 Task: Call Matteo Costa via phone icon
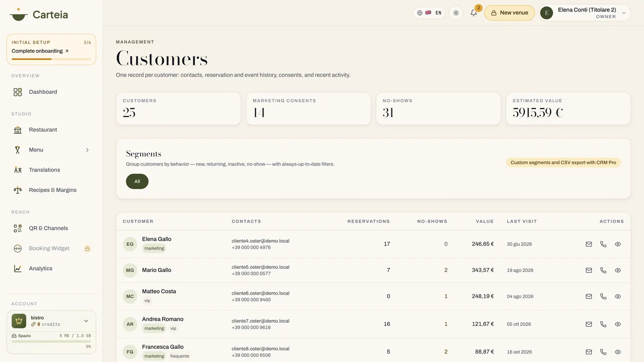(x=603, y=297)
